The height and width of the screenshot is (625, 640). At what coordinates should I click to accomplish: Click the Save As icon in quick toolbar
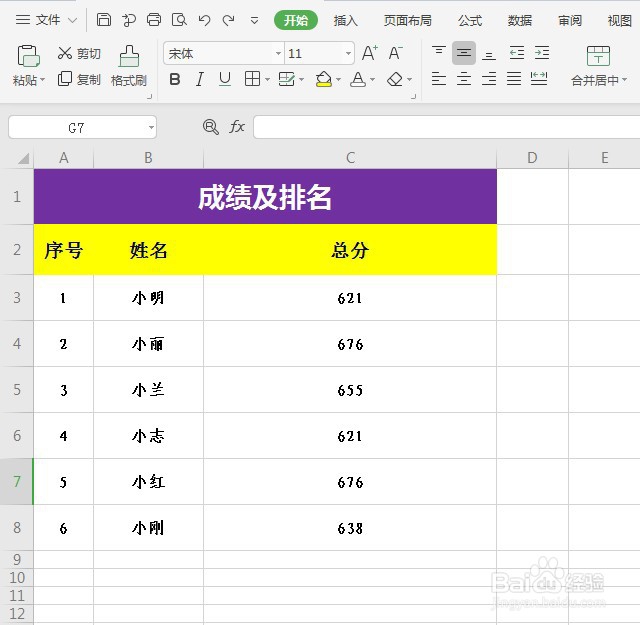point(129,20)
